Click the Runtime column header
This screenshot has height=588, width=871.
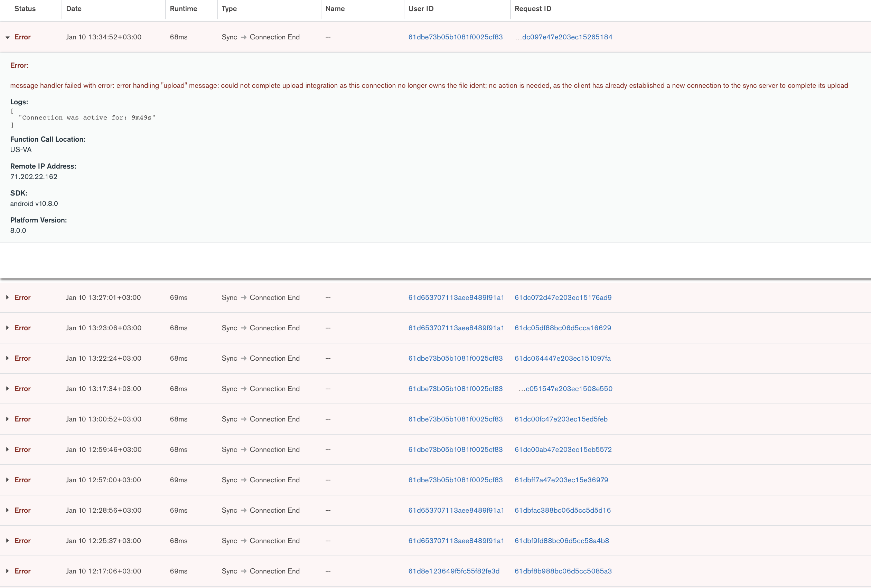[183, 9]
